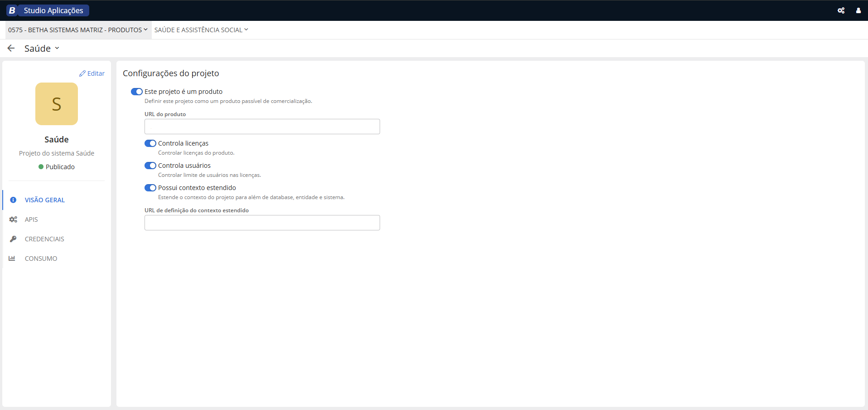Click the APIs gears icon in sidebar
This screenshot has height=410, width=868.
pos(13,220)
